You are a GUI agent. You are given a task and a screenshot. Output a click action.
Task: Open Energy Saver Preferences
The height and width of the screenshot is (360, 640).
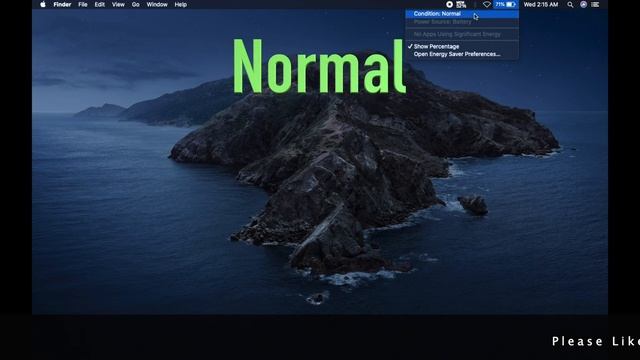[x=462, y=54]
